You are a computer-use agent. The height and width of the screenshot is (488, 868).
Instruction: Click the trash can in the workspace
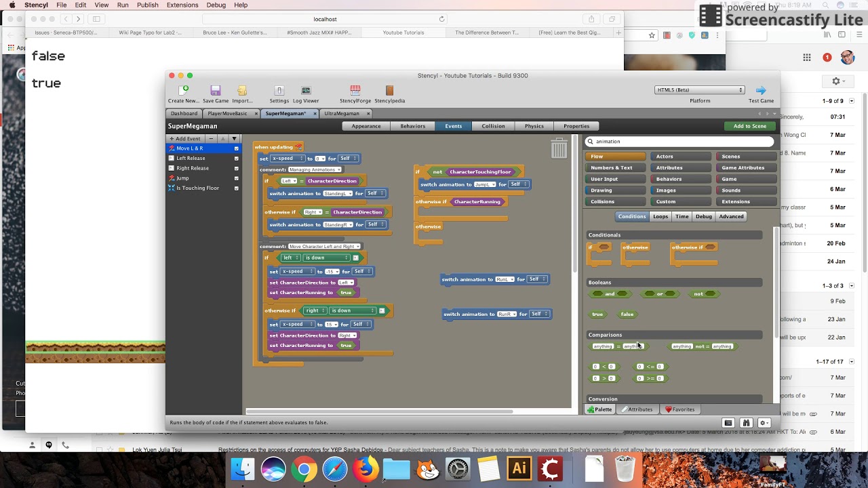tap(559, 148)
